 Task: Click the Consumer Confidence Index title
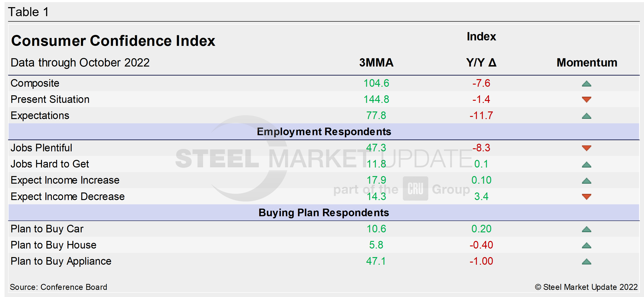(113, 41)
